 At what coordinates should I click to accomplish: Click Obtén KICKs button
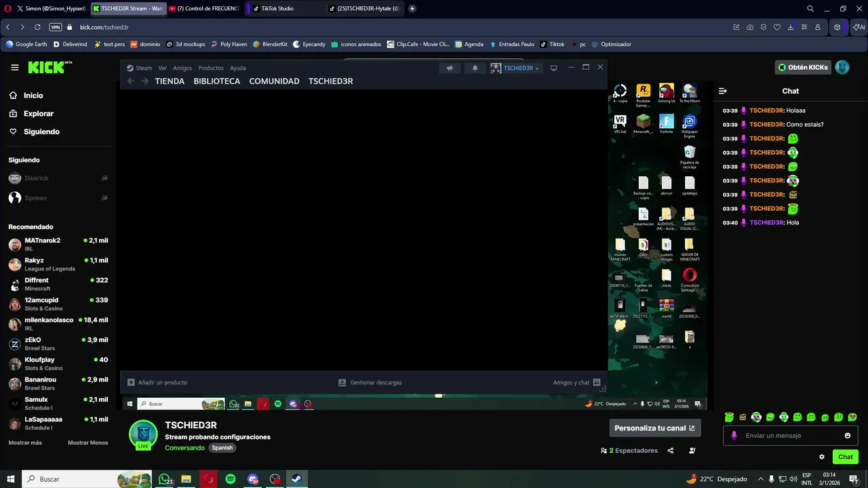click(803, 67)
